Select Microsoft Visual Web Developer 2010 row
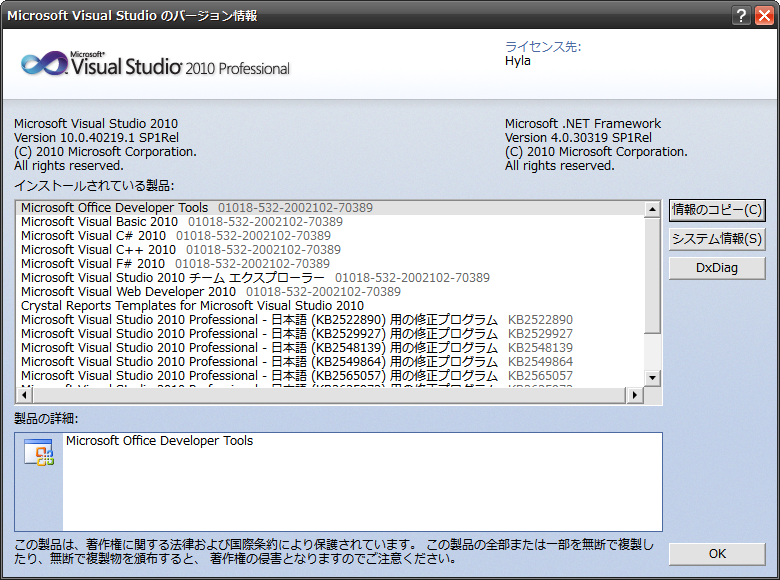The height and width of the screenshot is (580, 780). (330, 291)
